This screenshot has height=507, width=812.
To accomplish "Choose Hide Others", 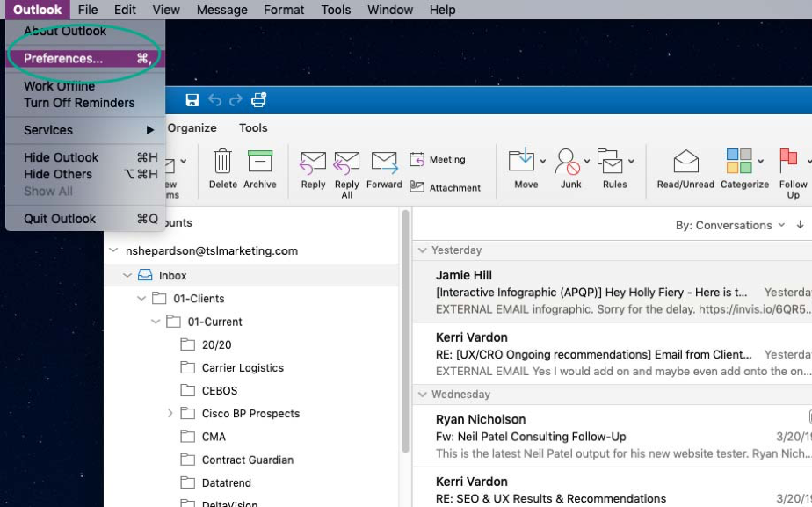I will [85, 174].
